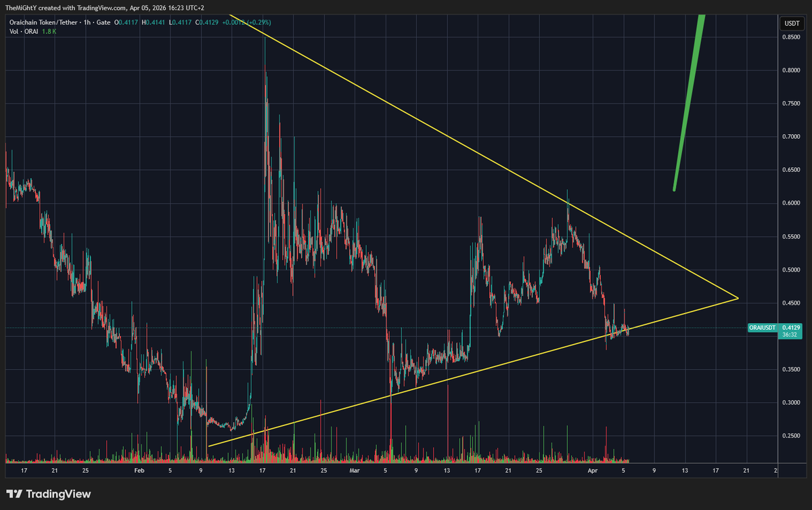This screenshot has width=812, height=510.
Task: Select the ascending yellow lower trendline
Action: pos(474,371)
